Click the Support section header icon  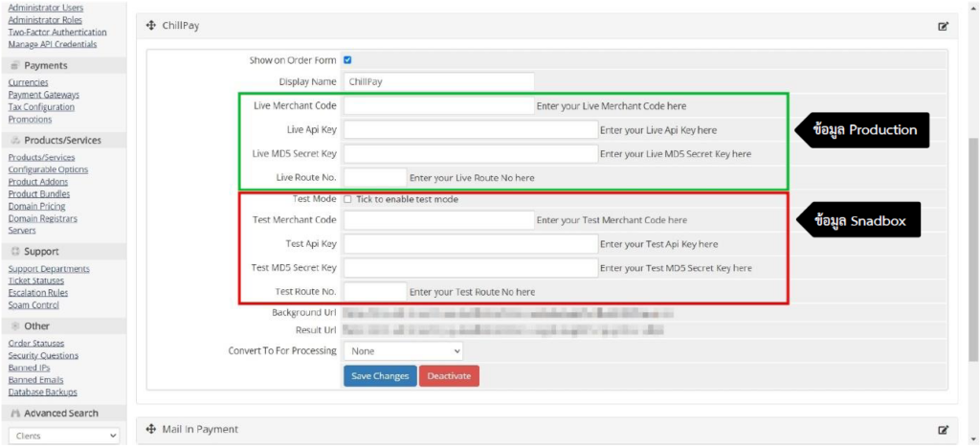click(x=15, y=251)
